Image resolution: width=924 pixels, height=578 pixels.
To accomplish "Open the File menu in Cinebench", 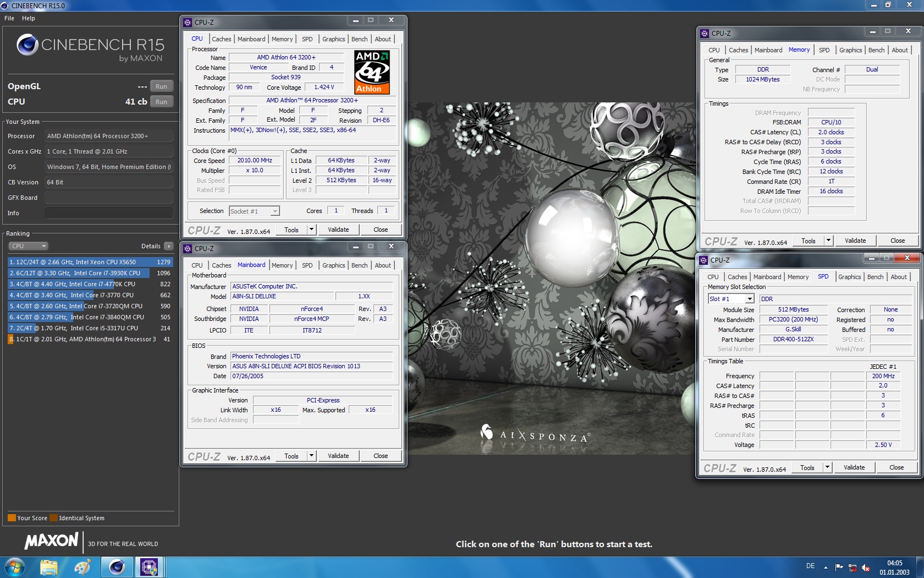I will tap(9, 18).
